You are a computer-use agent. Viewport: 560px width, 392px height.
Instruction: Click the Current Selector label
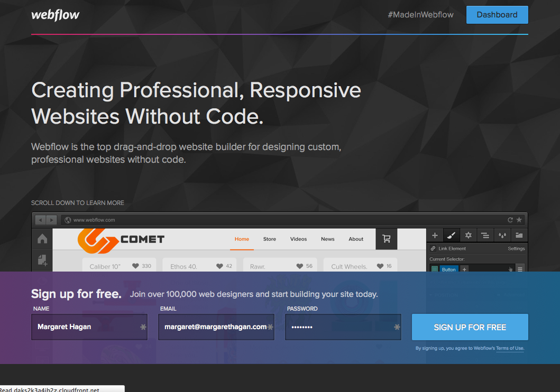point(447,259)
